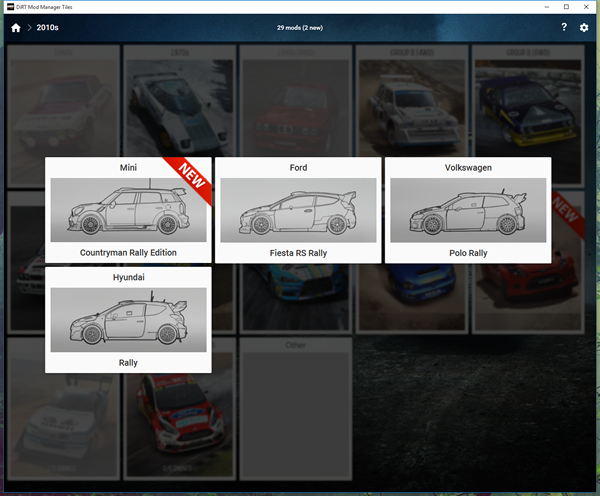Click the 'Countryman Rally Edition' caption
Image resolution: width=600 pixels, height=496 pixels.
(x=128, y=253)
